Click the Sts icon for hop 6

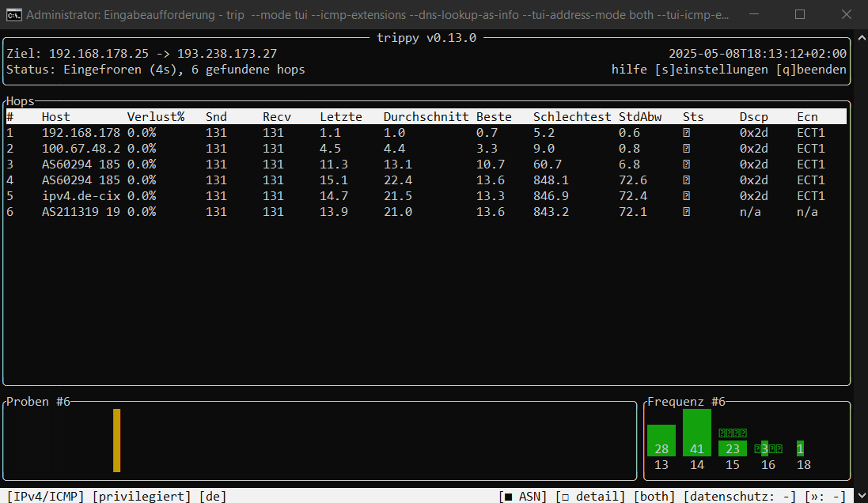point(687,211)
